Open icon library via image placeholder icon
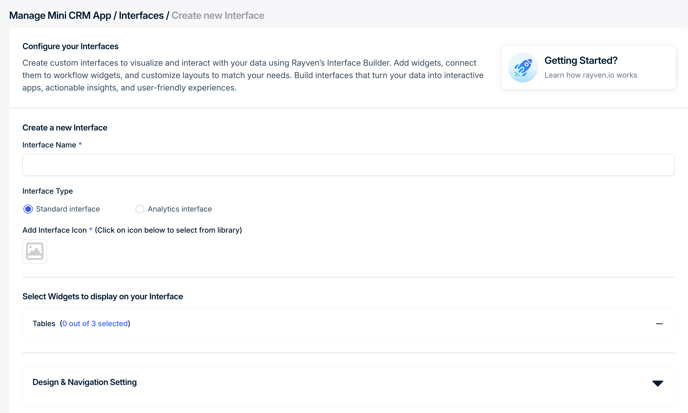Viewport: 688px width, 413px height. tap(35, 251)
